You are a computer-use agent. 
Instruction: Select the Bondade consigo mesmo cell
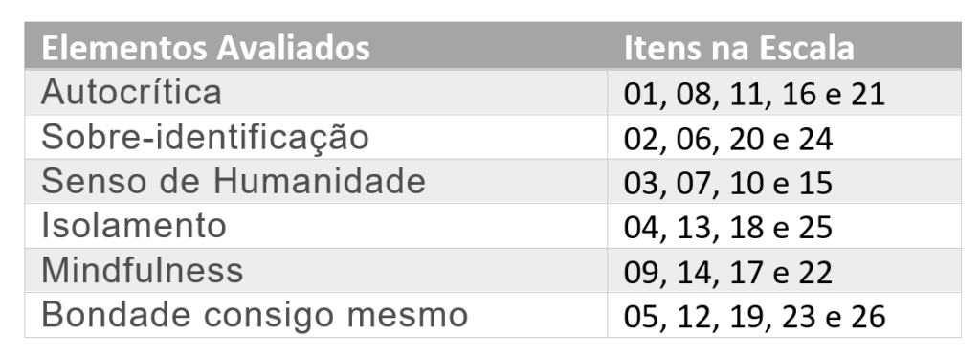(316, 315)
